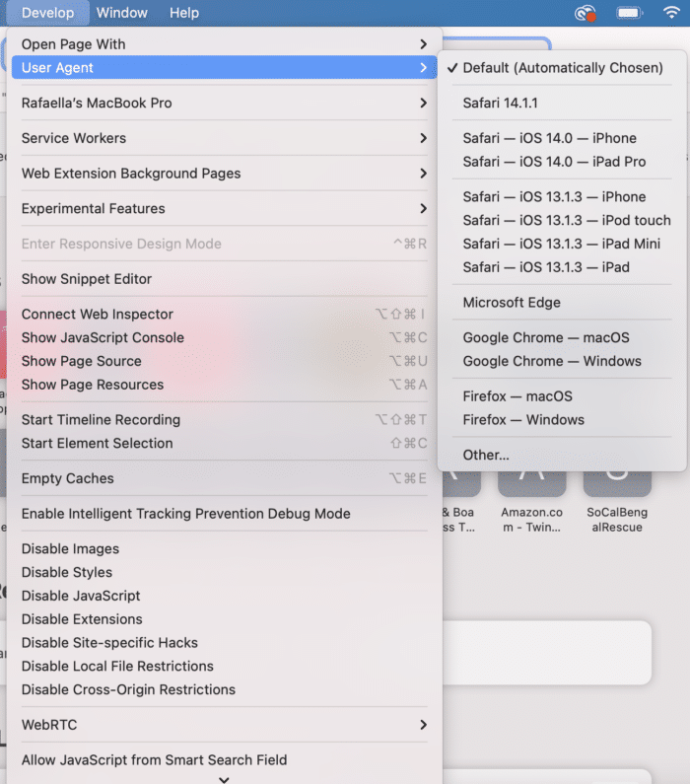Open the Help menu

click(184, 13)
